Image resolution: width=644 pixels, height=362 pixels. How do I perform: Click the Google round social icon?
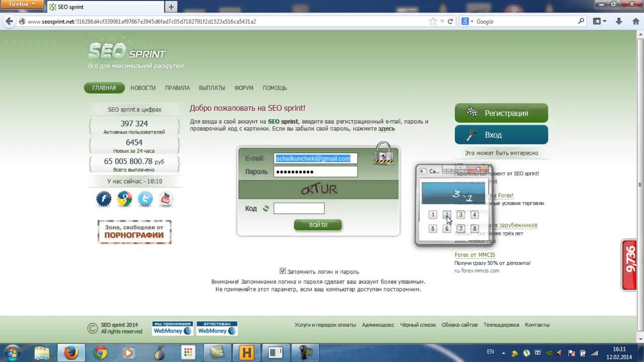[x=124, y=199]
